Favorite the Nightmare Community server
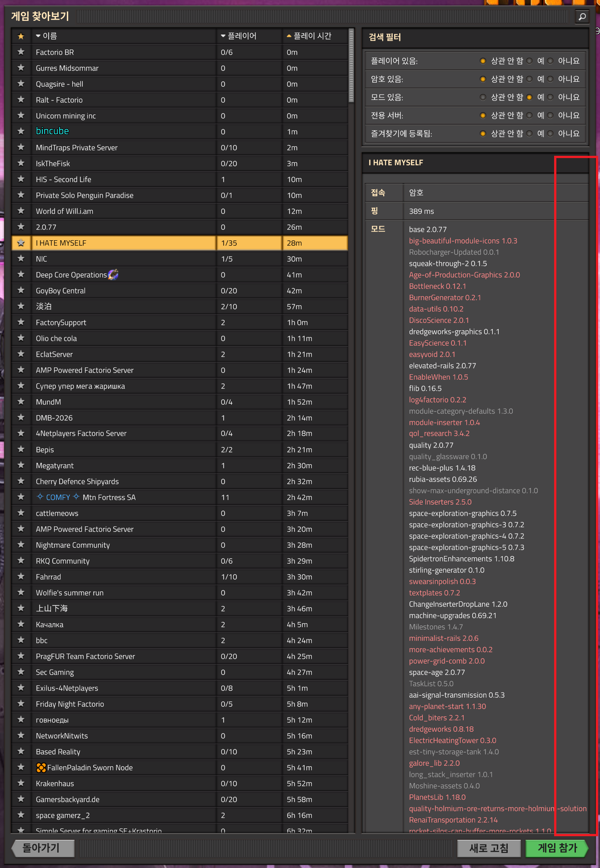The image size is (600, 868). (21, 545)
